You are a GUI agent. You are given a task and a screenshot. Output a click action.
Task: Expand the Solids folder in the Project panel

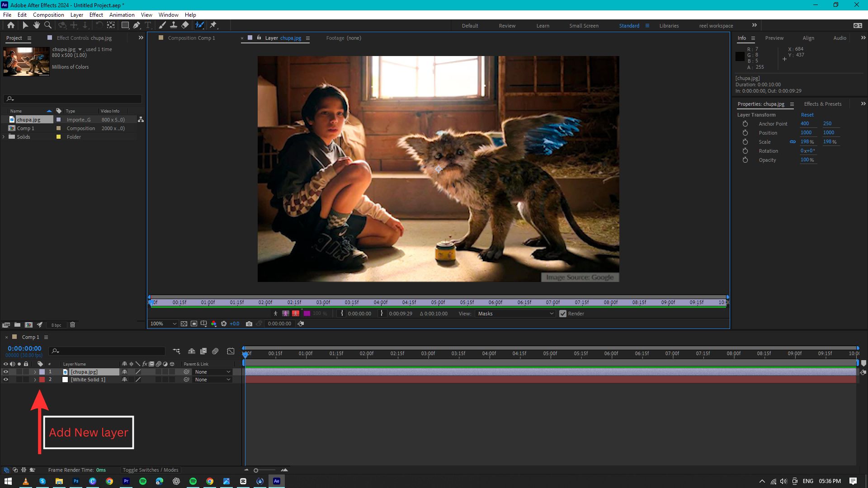coord(4,136)
